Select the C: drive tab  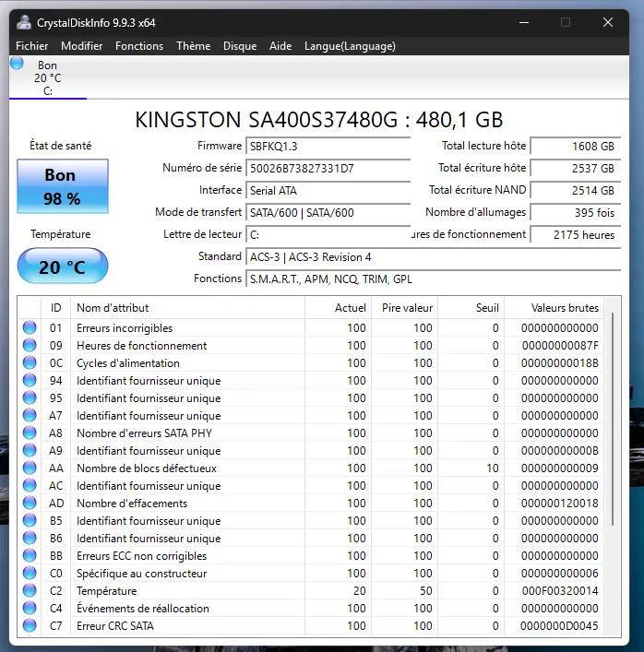click(48, 78)
